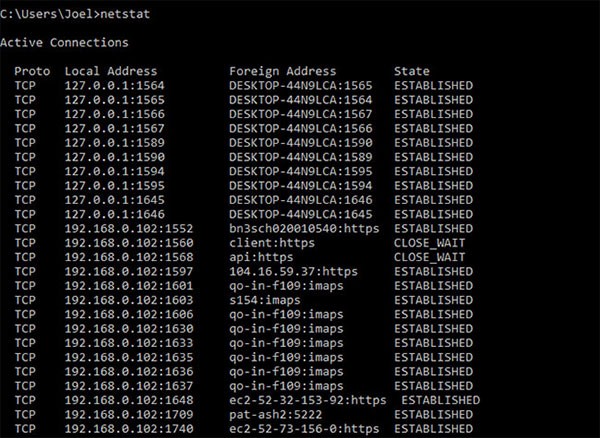Click local address 192.168.0.102:1552
600x438 pixels.
click(x=129, y=229)
